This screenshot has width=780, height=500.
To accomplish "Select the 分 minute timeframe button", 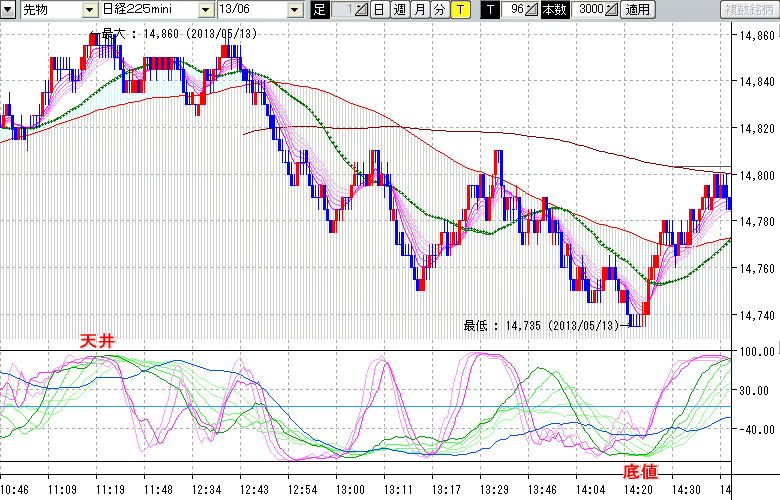I will point(438,10).
